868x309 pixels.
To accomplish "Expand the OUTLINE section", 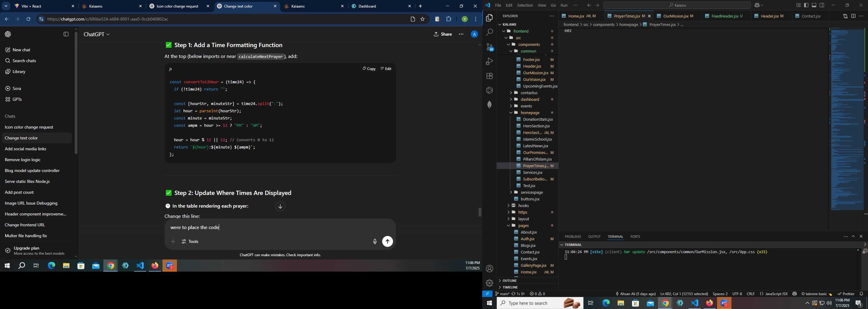I will pos(509,281).
